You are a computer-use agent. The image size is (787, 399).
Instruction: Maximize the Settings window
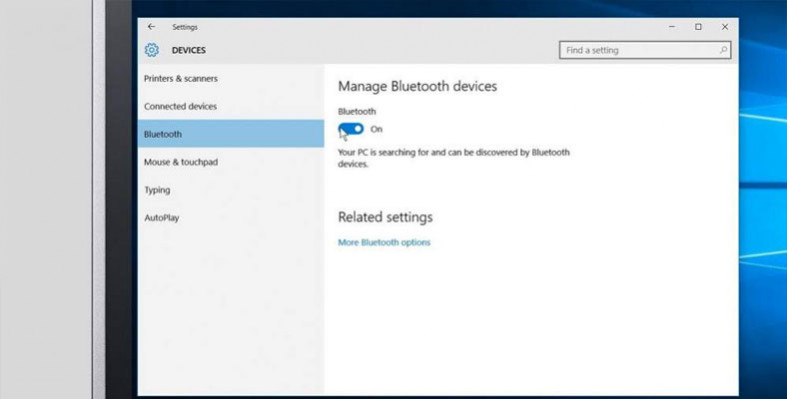pyautogui.click(x=698, y=27)
